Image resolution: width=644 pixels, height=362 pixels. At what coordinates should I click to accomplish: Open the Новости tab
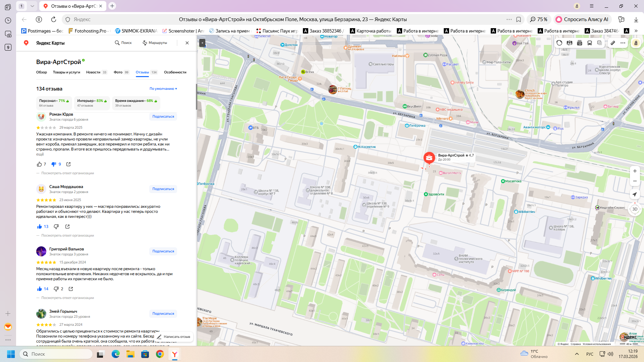(93, 72)
